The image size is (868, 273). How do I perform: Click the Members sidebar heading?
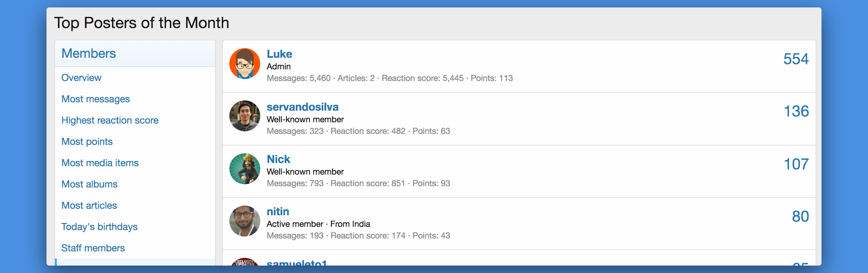(x=88, y=54)
